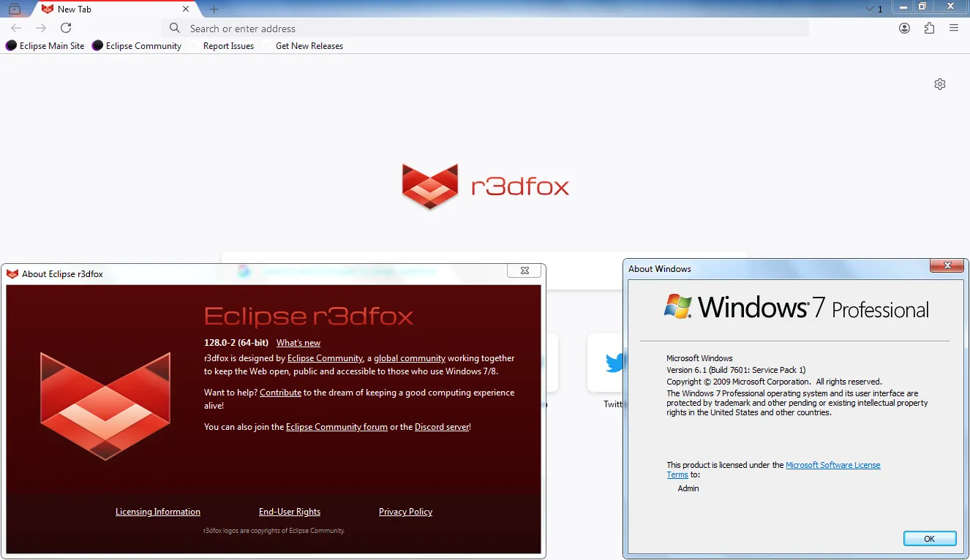
Task: Click the plus icon to open new tab
Action: click(x=214, y=10)
